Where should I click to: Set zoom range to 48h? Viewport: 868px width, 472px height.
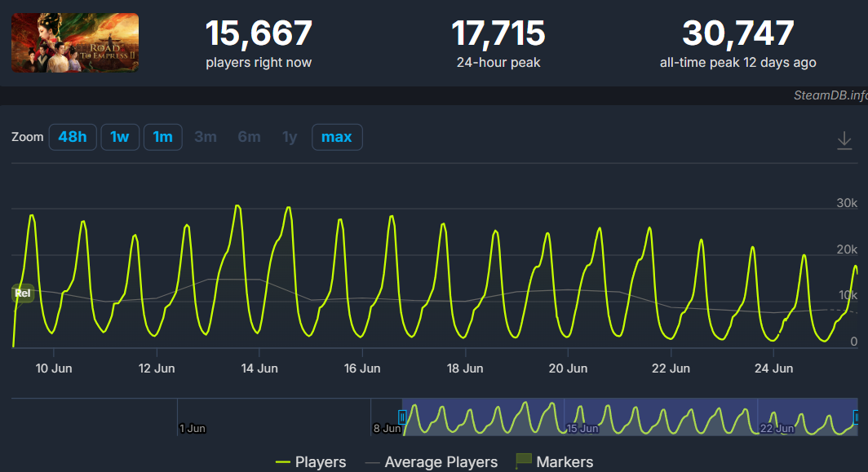[73, 137]
